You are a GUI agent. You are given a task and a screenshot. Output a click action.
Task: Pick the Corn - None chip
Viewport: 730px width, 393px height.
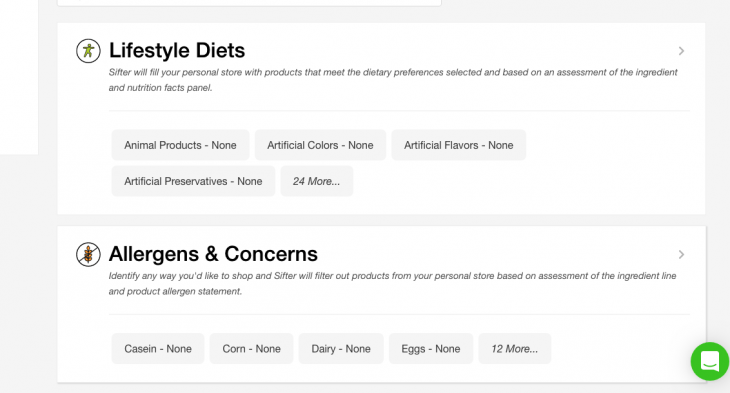[x=251, y=349]
